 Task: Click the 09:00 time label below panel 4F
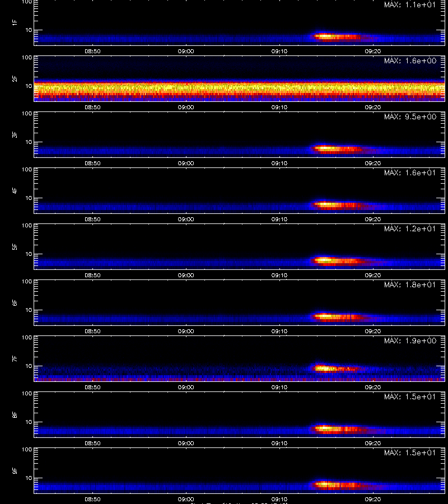186,219
